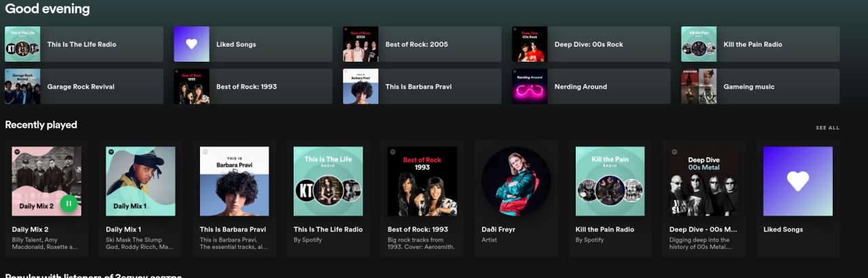Open Liked Songs shortcut tile
Screen dimensions: 868x278
(x=253, y=44)
